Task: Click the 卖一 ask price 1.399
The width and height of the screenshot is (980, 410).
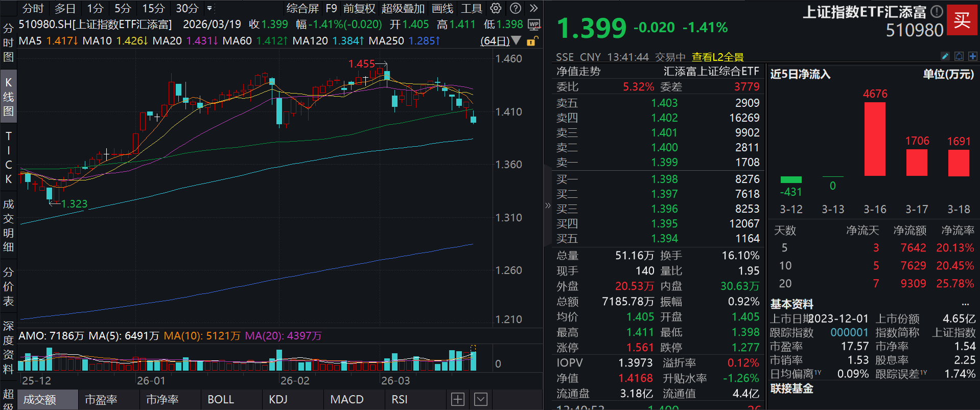Action: tap(664, 162)
